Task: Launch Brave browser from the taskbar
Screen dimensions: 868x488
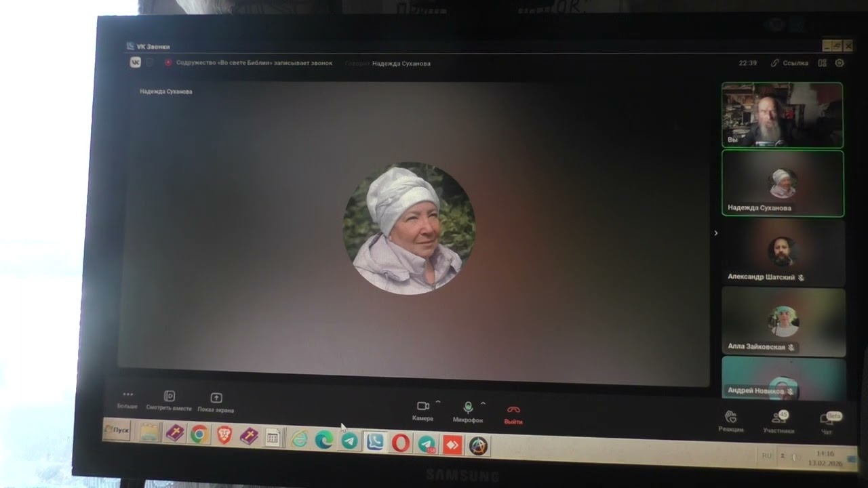Action: click(x=224, y=435)
